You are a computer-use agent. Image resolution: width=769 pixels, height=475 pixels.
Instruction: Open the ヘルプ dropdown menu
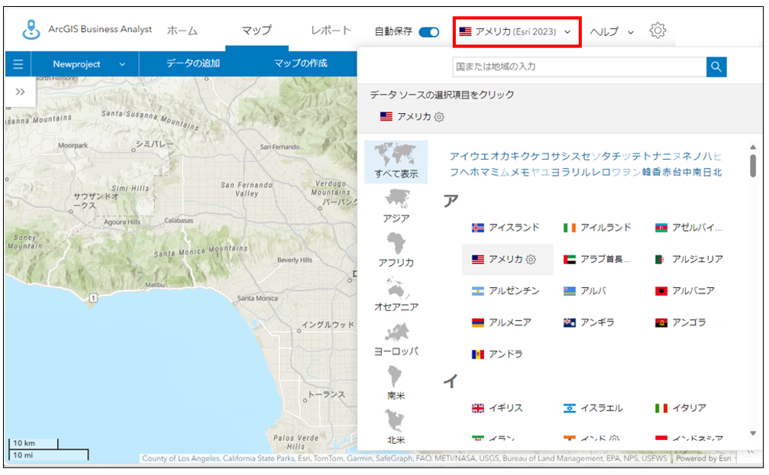(612, 32)
